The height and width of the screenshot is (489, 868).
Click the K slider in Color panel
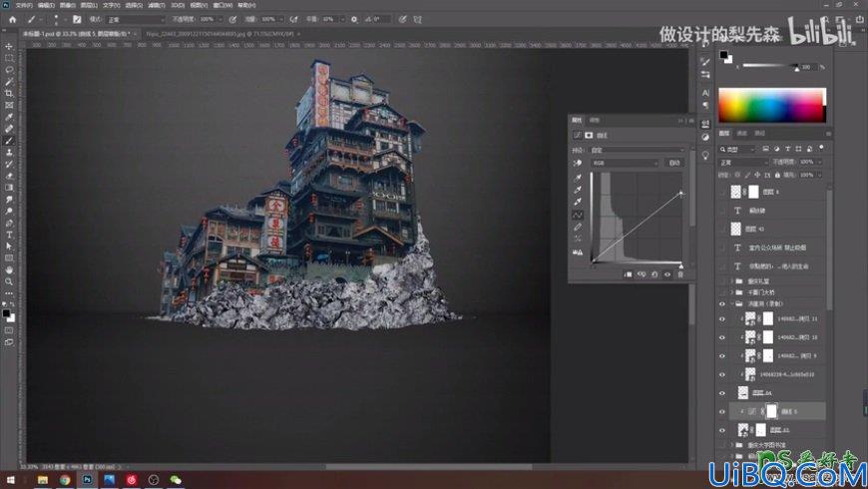[x=770, y=66]
